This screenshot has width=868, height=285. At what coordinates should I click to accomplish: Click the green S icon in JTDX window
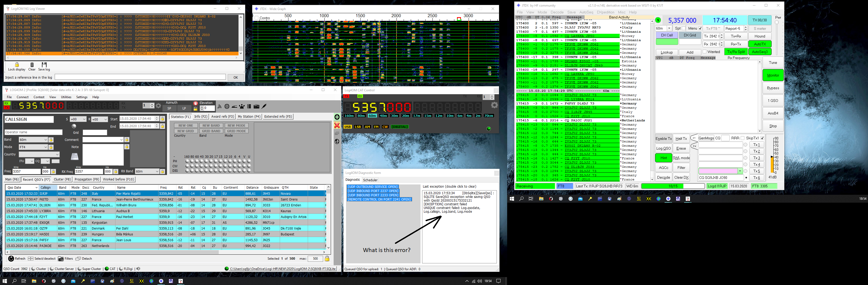pos(658,20)
